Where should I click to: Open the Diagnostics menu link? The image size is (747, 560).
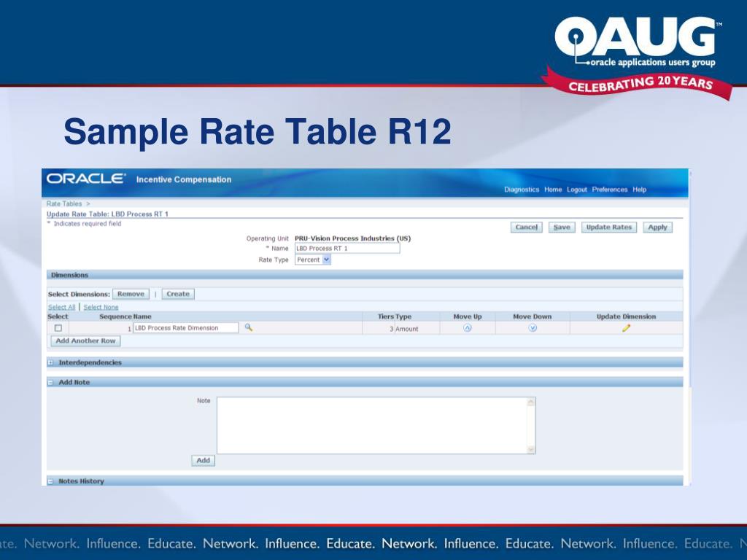(522, 190)
